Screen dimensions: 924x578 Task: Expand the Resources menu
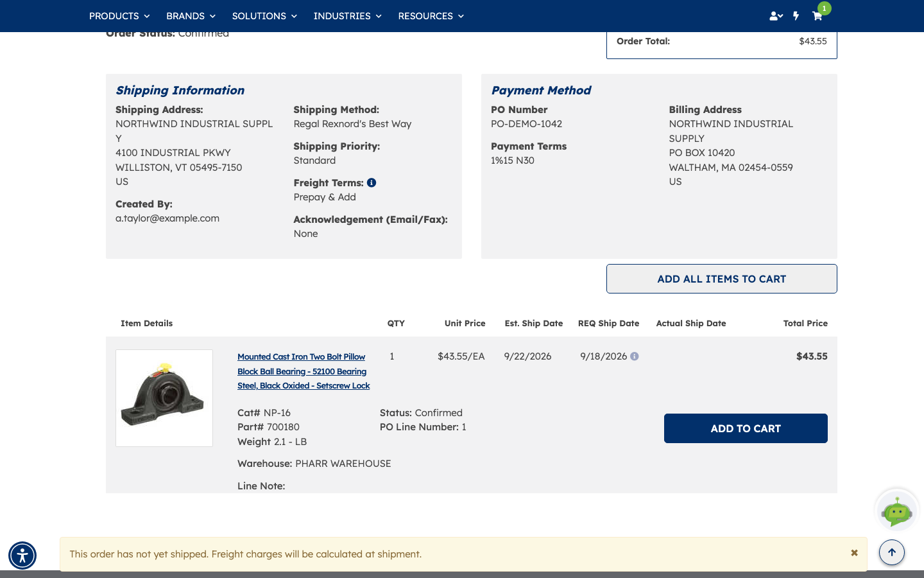[x=431, y=16]
